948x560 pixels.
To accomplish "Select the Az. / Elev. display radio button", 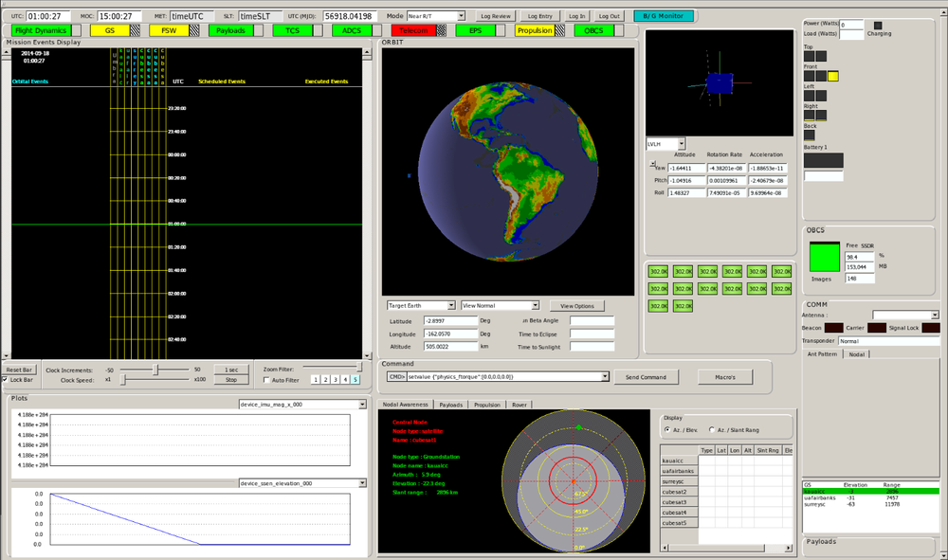I will coord(667,430).
